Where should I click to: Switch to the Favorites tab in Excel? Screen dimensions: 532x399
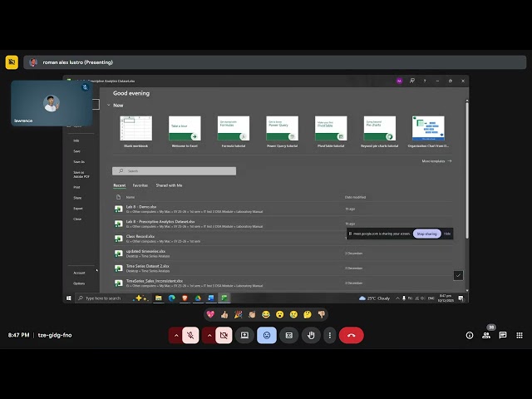coord(140,185)
